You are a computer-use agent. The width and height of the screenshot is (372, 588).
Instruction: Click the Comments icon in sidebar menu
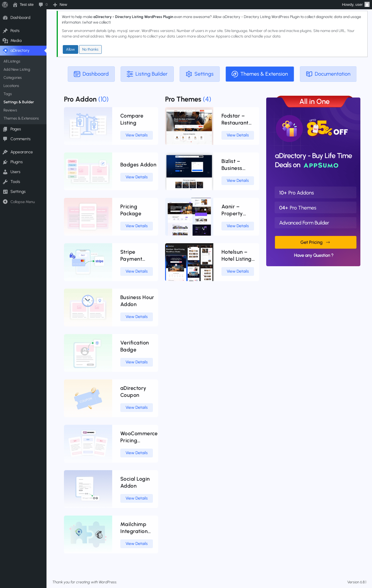click(x=5, y=139)
